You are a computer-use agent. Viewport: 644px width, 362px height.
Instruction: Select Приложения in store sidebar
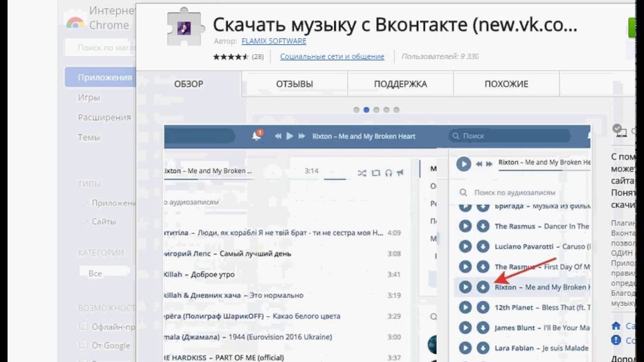[101, 77]
